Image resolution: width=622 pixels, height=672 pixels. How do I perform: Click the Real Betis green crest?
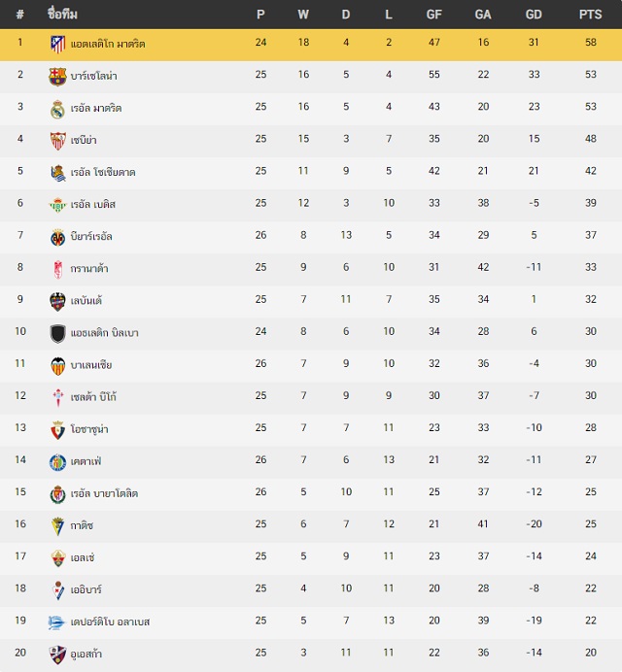click(x=57, y=205)
